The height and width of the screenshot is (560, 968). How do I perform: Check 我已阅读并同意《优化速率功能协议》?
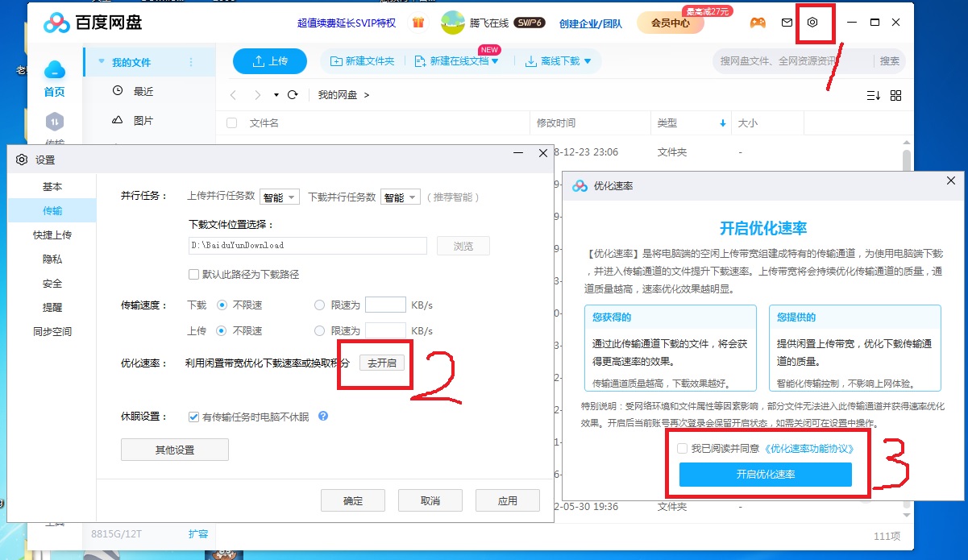(x=683, y=448)
